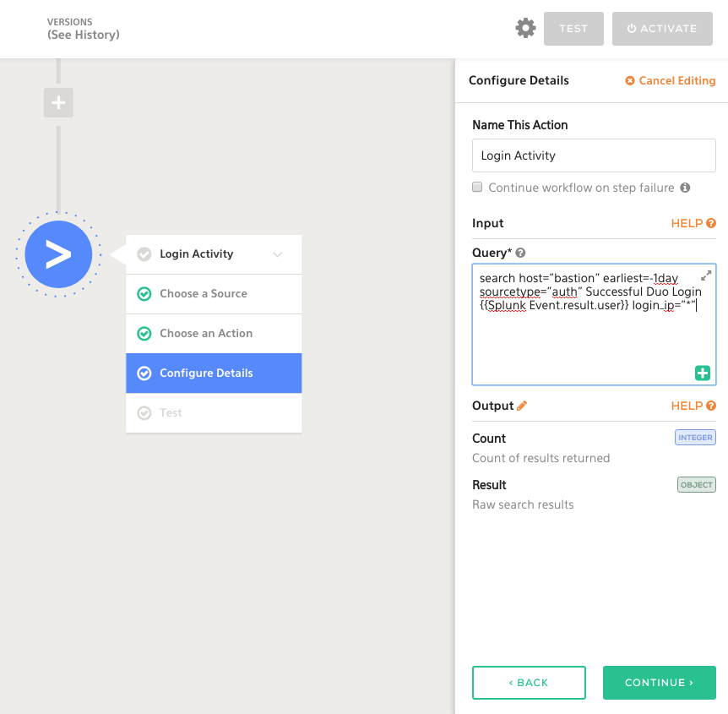Collapse the Login Activity step chevron
This screenshot has height=714, width=728.
277,254
